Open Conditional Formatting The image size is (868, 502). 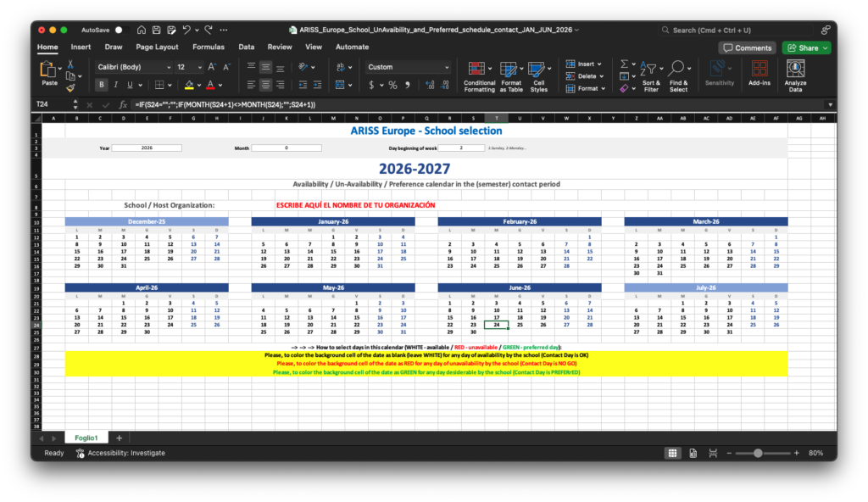click(480, 75)
